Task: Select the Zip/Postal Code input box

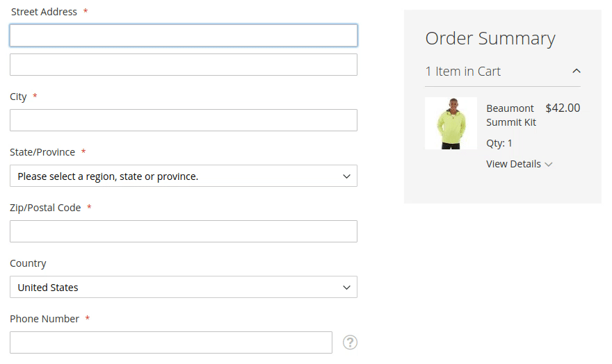Action: [184, 231]
